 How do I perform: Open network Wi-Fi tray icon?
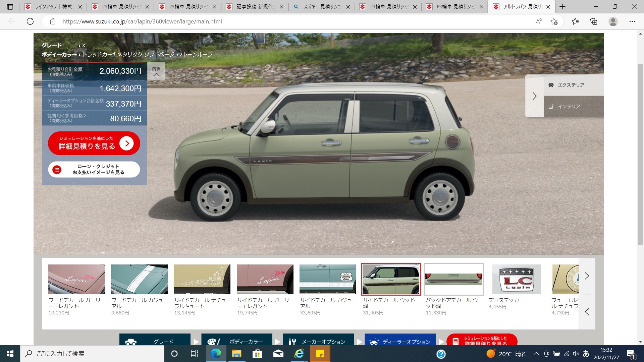click(x=567, y=354)
